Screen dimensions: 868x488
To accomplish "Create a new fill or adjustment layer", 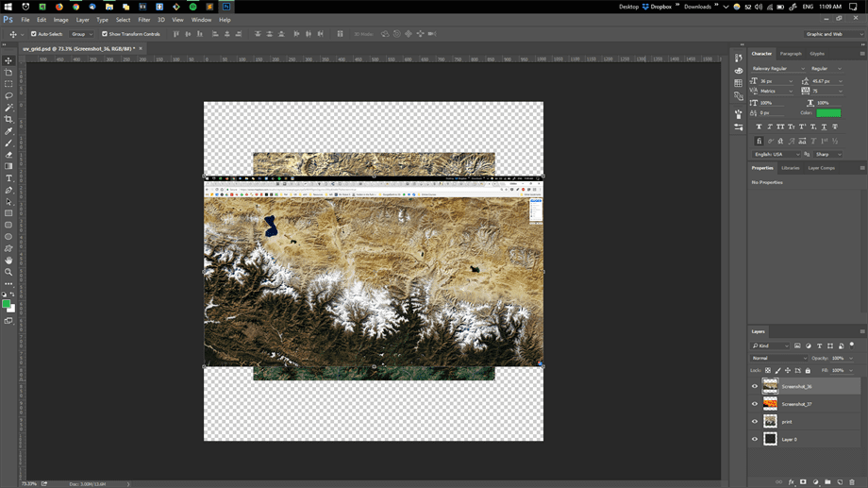I will (x=815, y=482).
